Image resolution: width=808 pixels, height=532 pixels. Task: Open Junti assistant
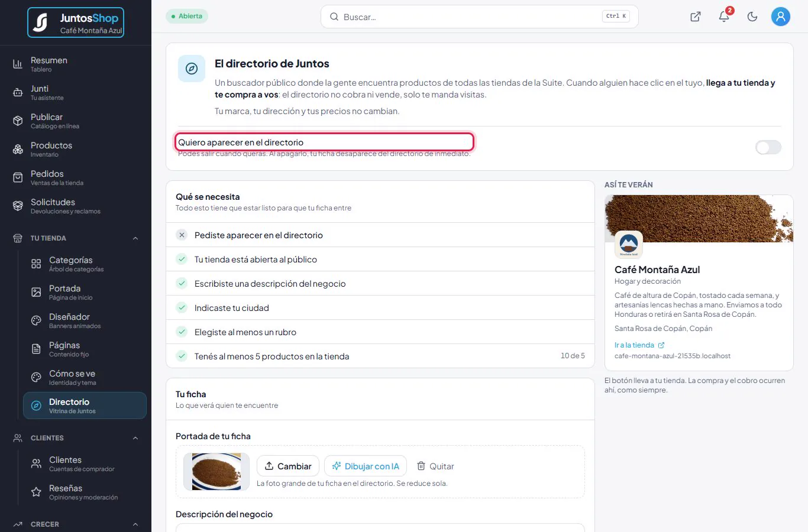pyautogui.click(x=76, y=92)
